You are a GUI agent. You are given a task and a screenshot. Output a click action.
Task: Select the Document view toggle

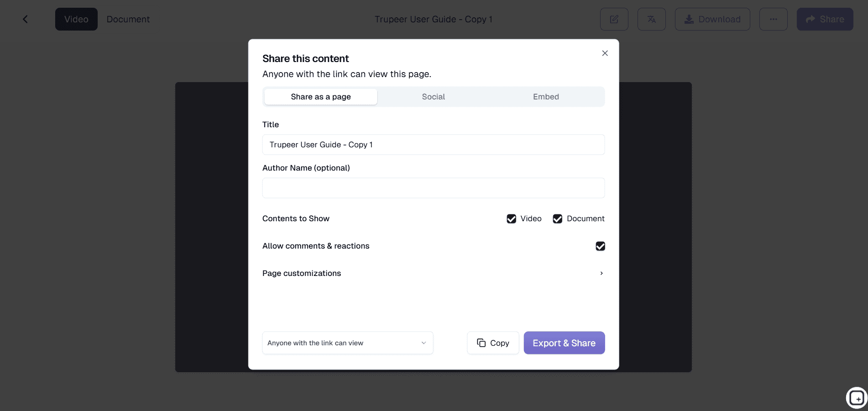[128, 19]
